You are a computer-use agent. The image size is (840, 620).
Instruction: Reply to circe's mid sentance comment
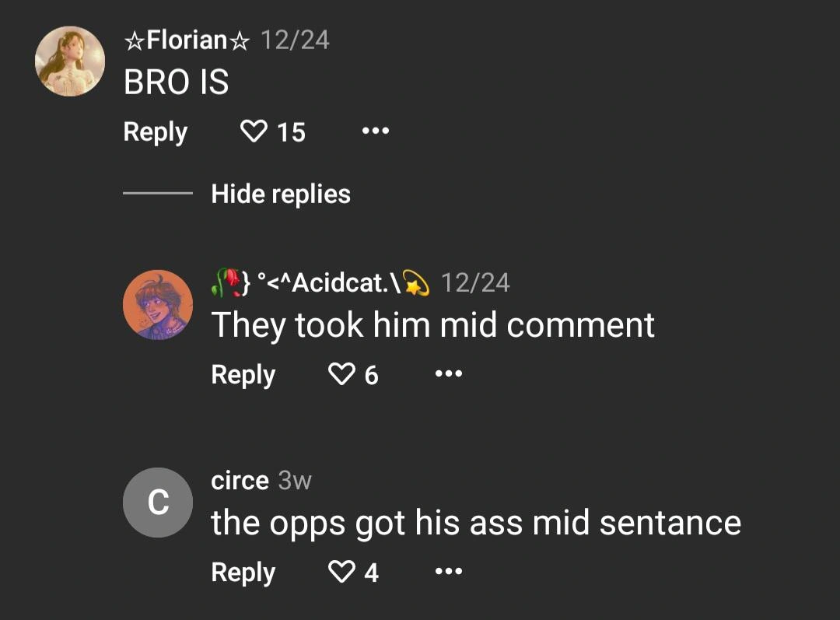pos(243,572)
